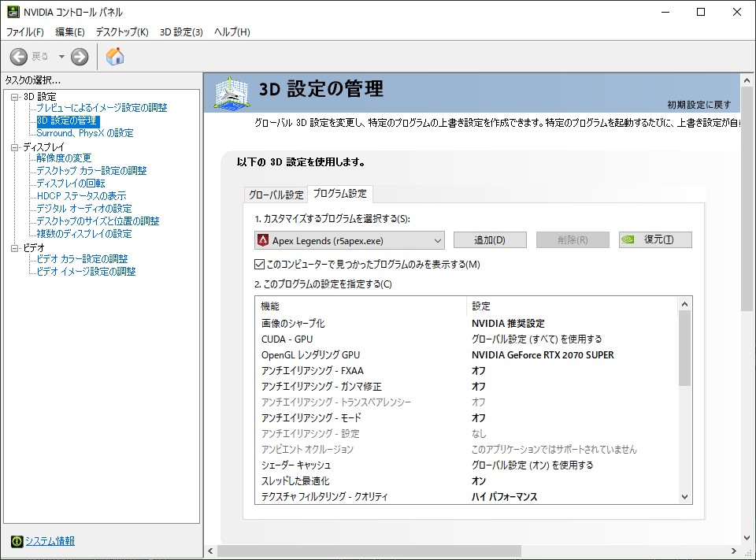
Task: Click the back arrow navigation icon
Action: point(19,57)
